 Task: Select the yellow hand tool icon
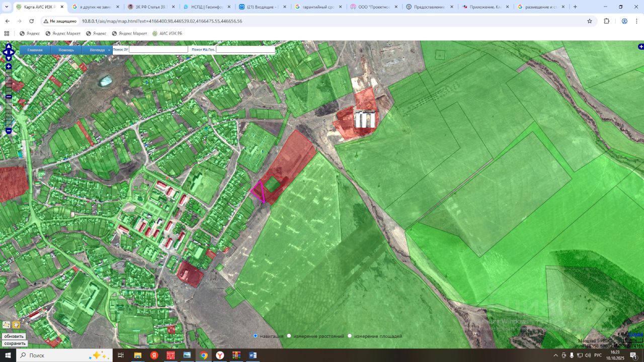point(16,325)
